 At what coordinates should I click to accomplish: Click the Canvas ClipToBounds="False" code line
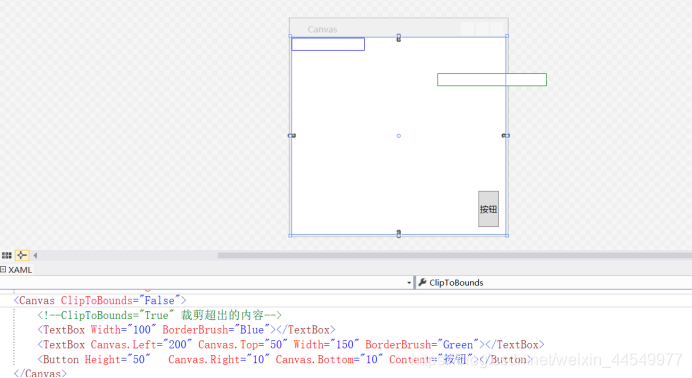pos(100,300)
